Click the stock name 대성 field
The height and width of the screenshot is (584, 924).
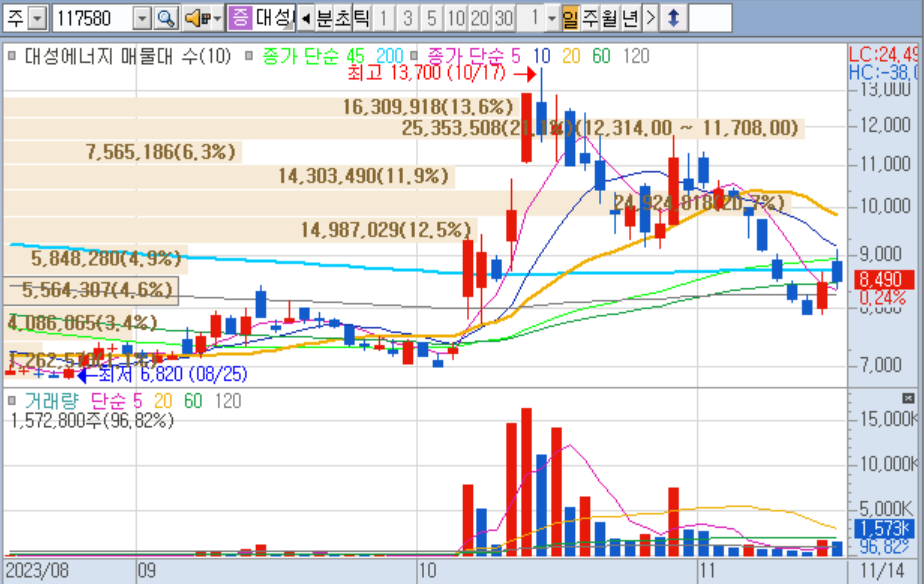coord(275,18)
